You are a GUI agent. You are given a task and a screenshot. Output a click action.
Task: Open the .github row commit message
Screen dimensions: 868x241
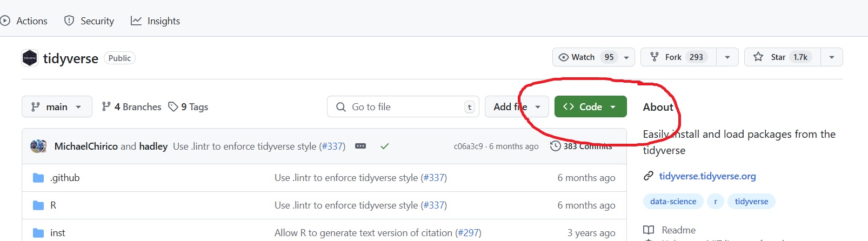[346, 178]
